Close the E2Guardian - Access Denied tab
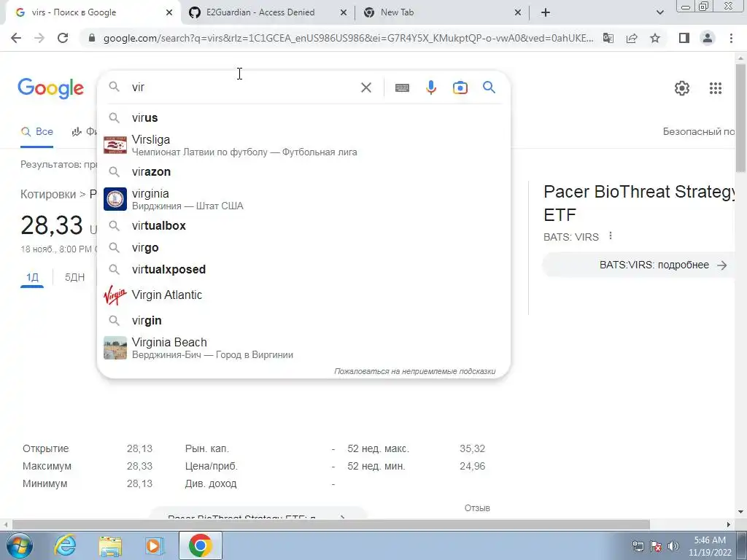This screenshot has height=560, width=747. pos(344,13)
